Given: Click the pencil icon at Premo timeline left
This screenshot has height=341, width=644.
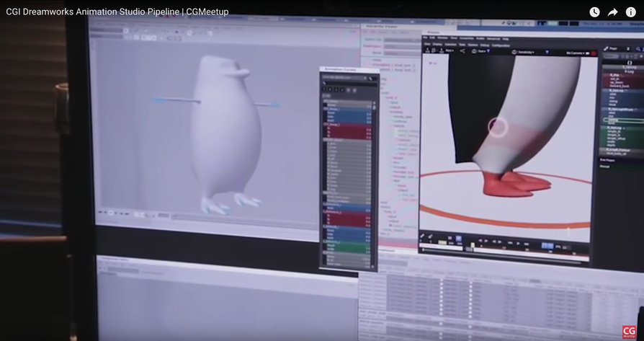Looking at the screenshot, I should [422, 236].
